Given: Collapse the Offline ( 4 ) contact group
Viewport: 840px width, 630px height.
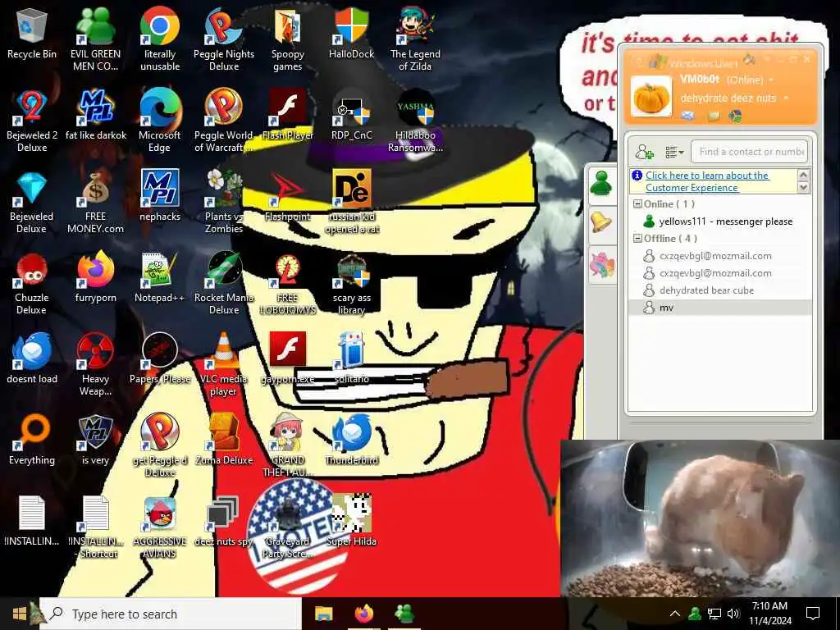Looking at the screenshot, I should pos(637,239).
